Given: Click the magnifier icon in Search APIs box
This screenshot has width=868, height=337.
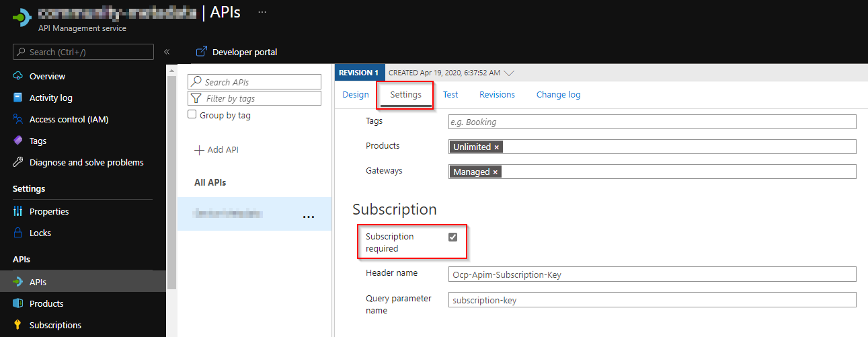Looking at the screenshot, I should tap(197, 81).
